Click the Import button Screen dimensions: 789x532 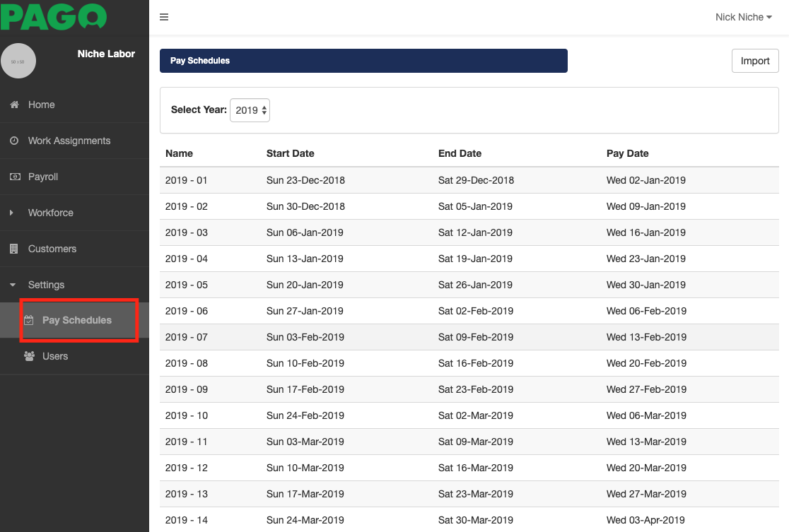click(755, 61)
